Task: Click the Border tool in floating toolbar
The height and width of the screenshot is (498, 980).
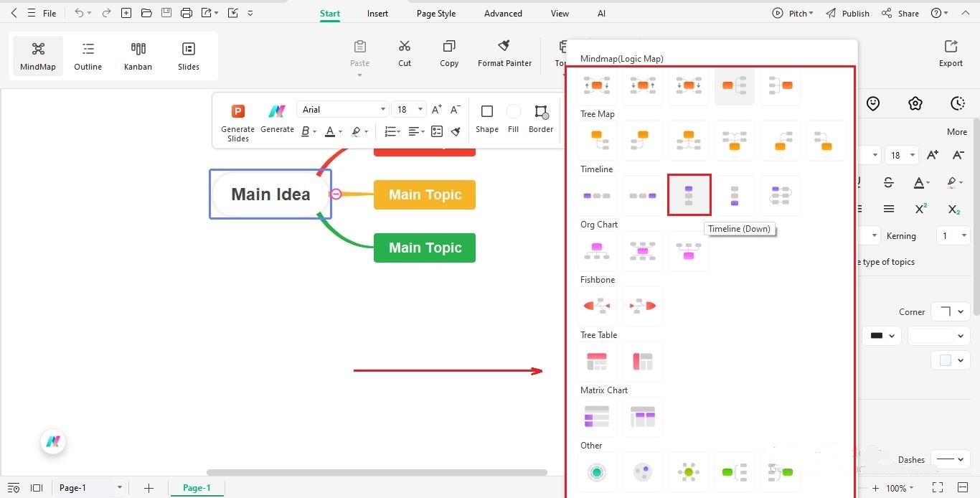Action: tap(541, 118)
